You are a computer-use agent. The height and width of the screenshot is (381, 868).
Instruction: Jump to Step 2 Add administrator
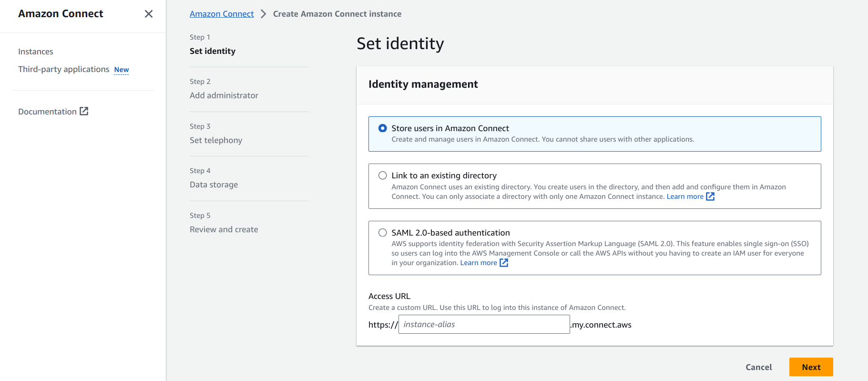[x=224, y=95]
